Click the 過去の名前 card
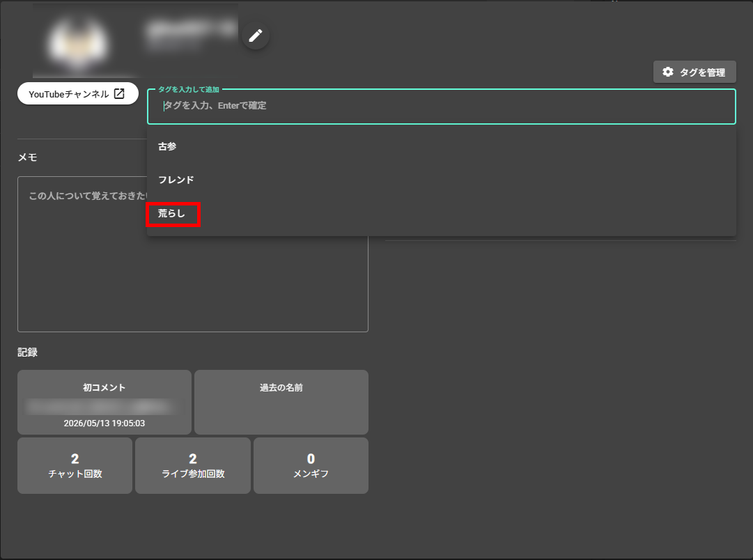Image resolution: width=753 pixels, height=560 pixels. (281, 402)
